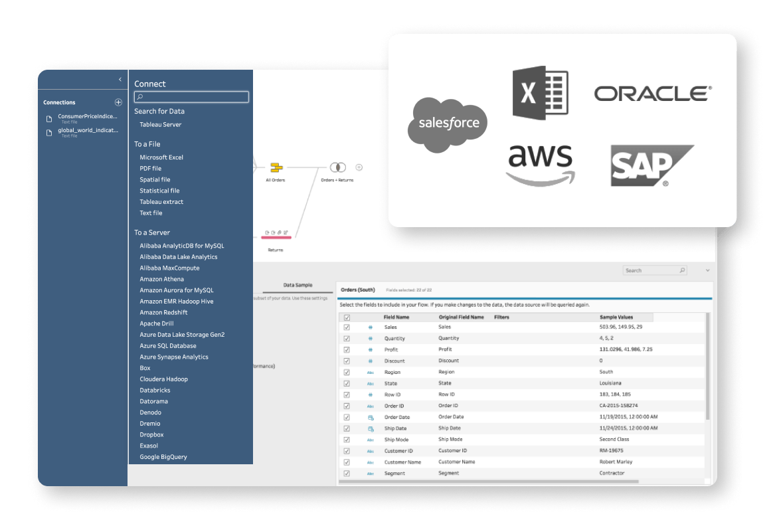Change the Quantity field number type icon
The height and width of the screenshot is (532, 777).
pyautogui.click(x=370, y=339)
